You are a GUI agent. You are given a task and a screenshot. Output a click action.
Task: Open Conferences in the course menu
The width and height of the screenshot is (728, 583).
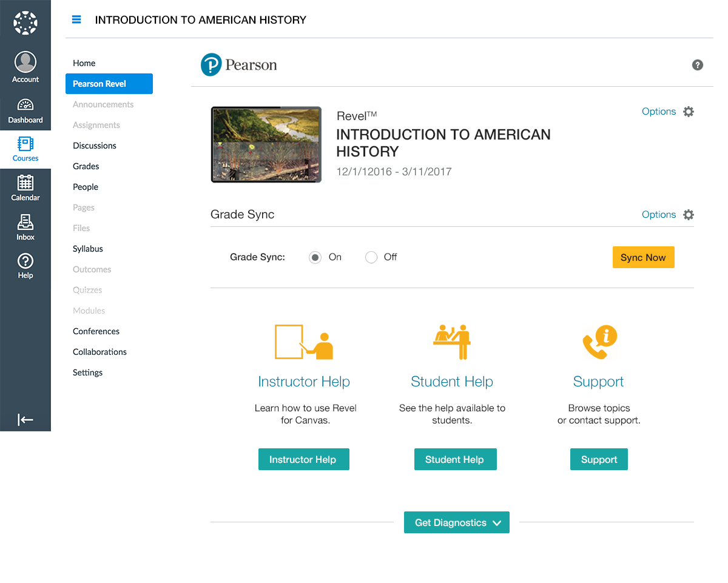click(96, 331)
